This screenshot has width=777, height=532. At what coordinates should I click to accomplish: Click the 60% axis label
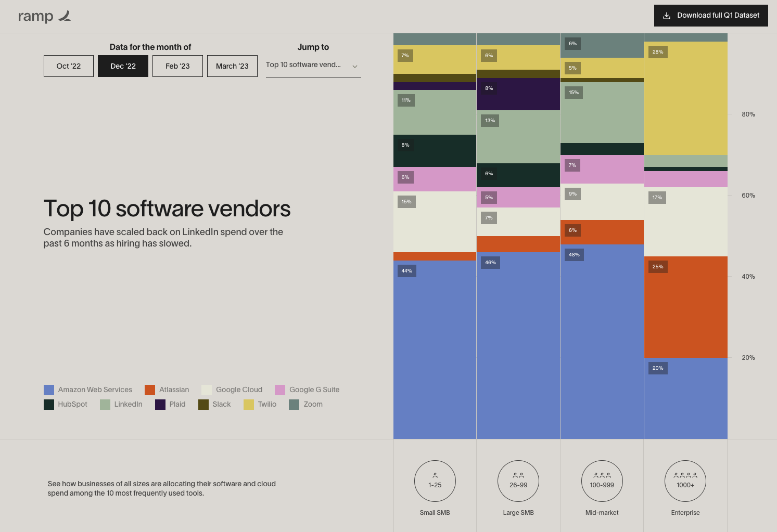[x=748, y=196]
